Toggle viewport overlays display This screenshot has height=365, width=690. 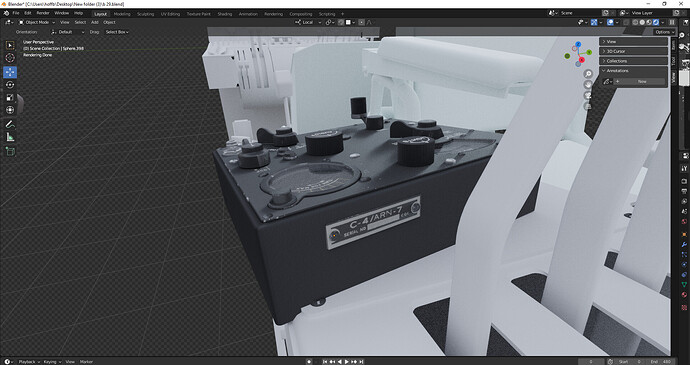tap(610, 22)
